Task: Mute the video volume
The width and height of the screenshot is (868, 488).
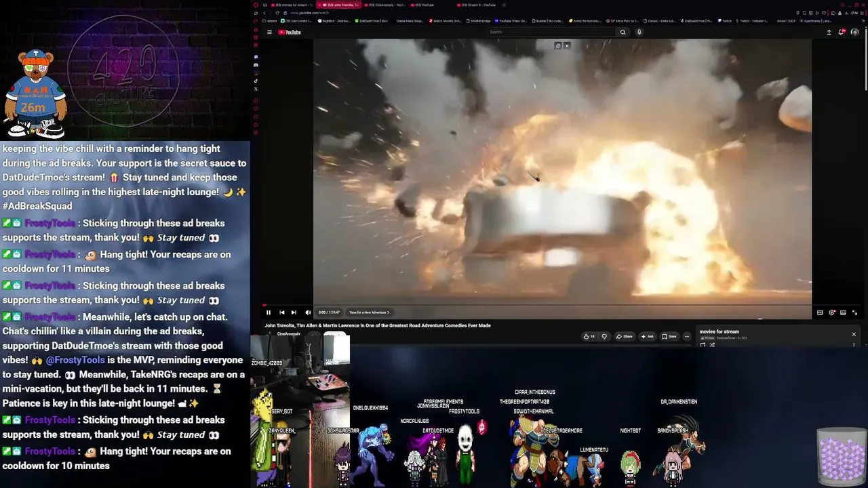Action: [x=308, y=312]
